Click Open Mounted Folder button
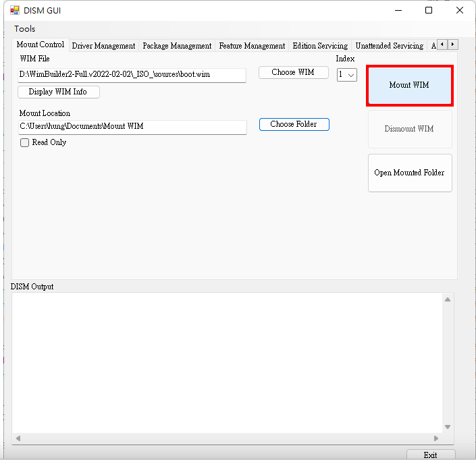 pyautogui.click(x=410, y=173)
